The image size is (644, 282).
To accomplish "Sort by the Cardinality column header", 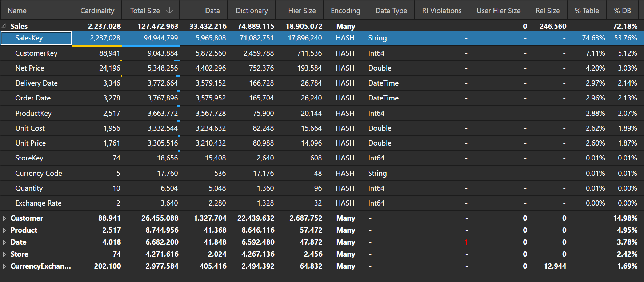I will coord(97,11).
